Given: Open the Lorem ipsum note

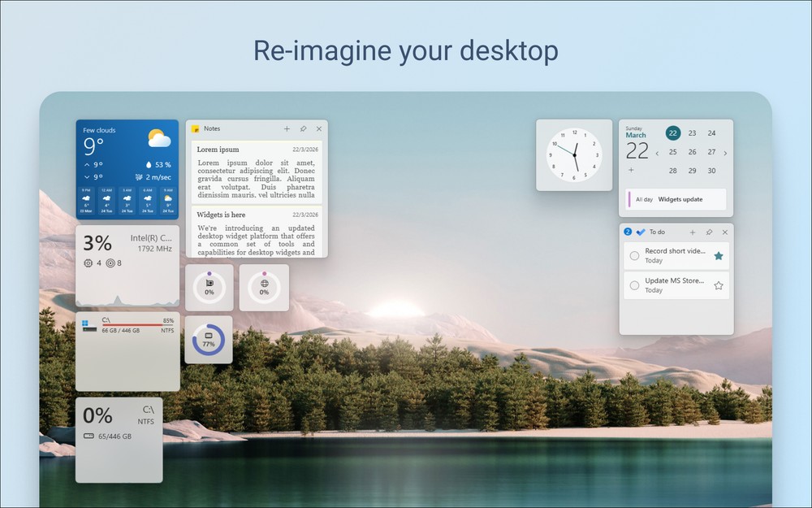Looking at the screenshot, I should pos(257,172).
